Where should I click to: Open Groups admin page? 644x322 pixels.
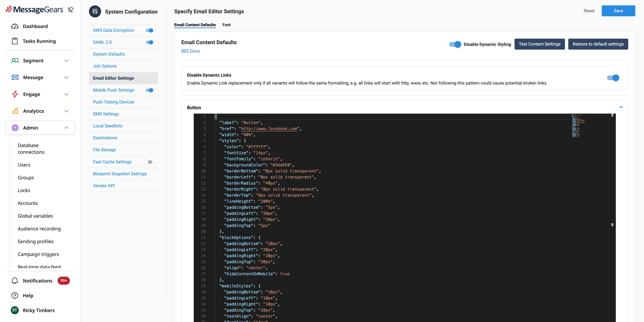point(26,178)
